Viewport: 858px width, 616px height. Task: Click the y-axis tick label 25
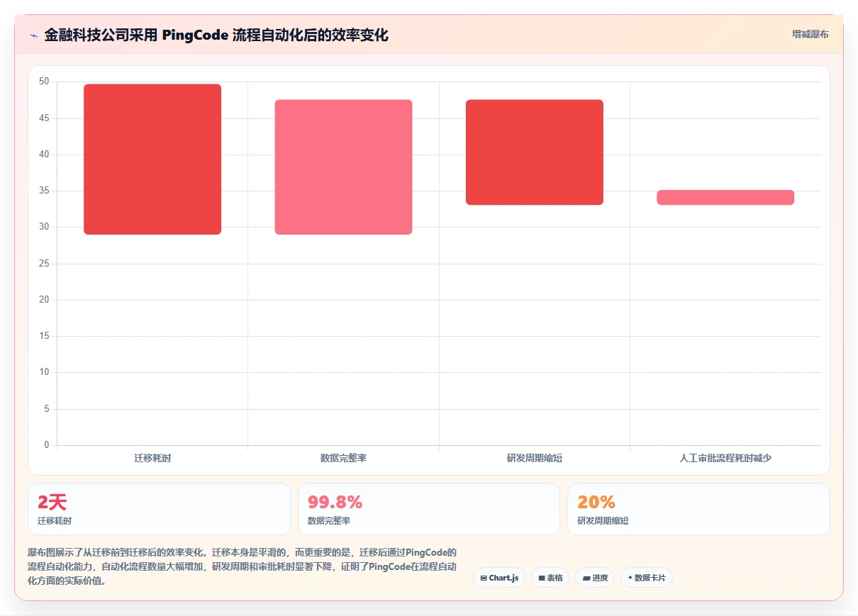[x=44, y=264]
